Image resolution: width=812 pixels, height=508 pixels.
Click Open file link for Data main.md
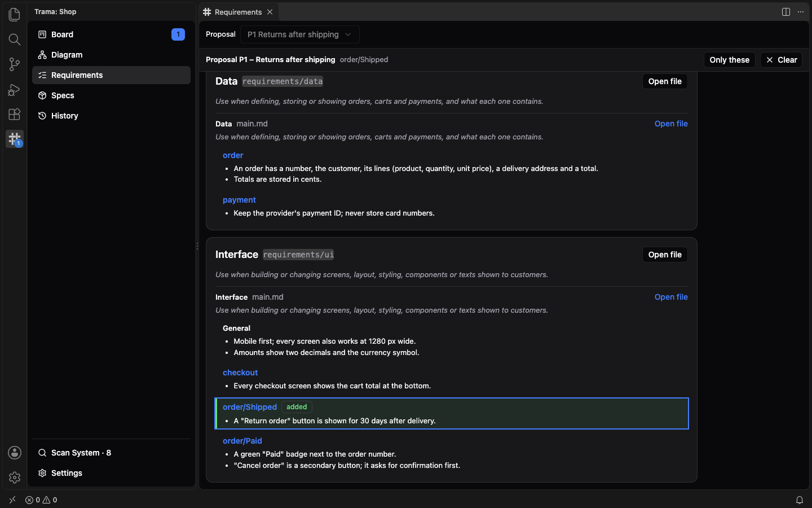pyautogui.click(x=671, y=124)
